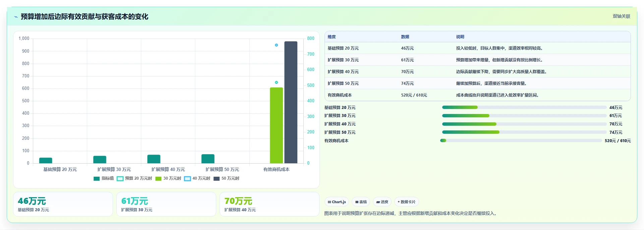Click the description 投入较低时，目标人群集中

(x=500, y=48)
